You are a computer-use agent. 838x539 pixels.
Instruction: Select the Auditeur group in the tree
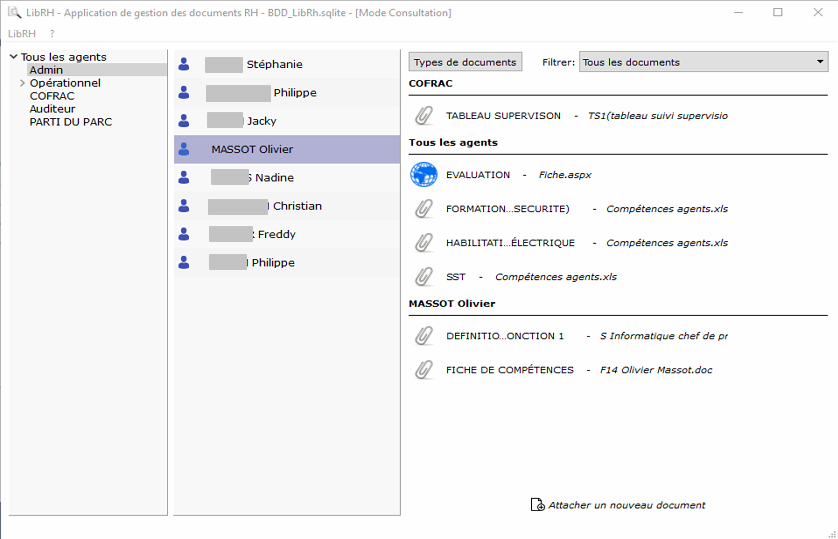point(52,109)
